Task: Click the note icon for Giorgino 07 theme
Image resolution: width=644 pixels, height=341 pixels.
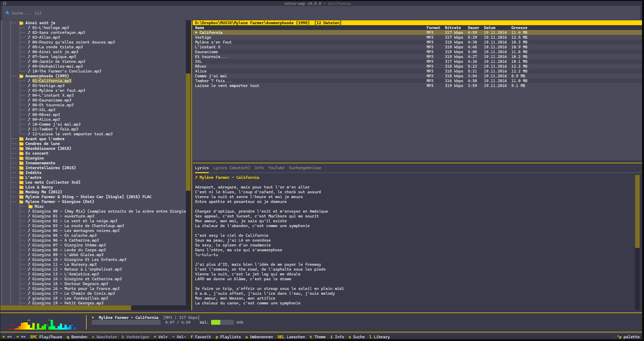Action: (x=29, y=245)
